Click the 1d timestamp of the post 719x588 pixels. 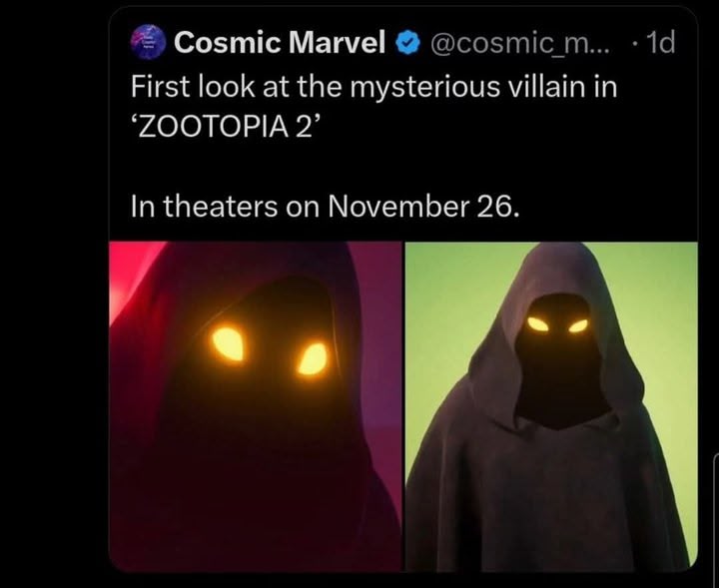point(659,43)
